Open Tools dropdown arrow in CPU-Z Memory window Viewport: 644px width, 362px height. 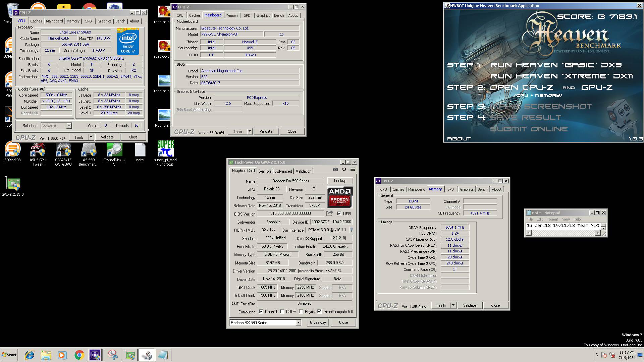[x=453, y=305]
